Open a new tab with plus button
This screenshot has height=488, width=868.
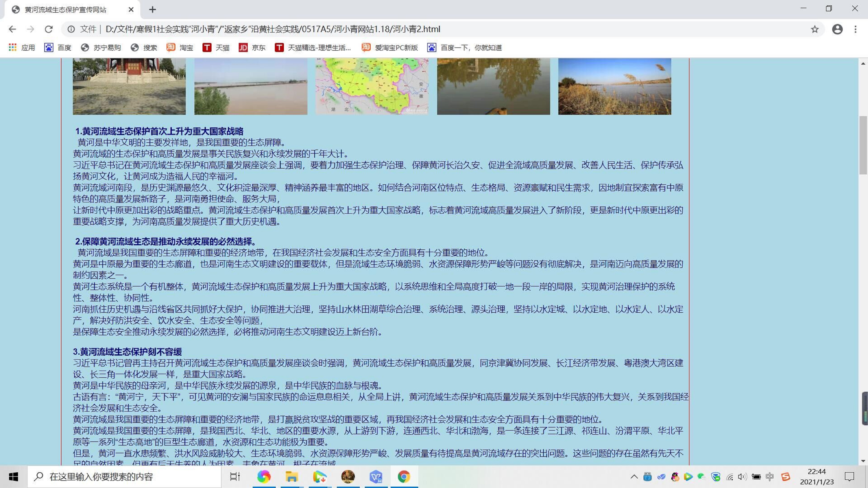[x=152, y=10]
